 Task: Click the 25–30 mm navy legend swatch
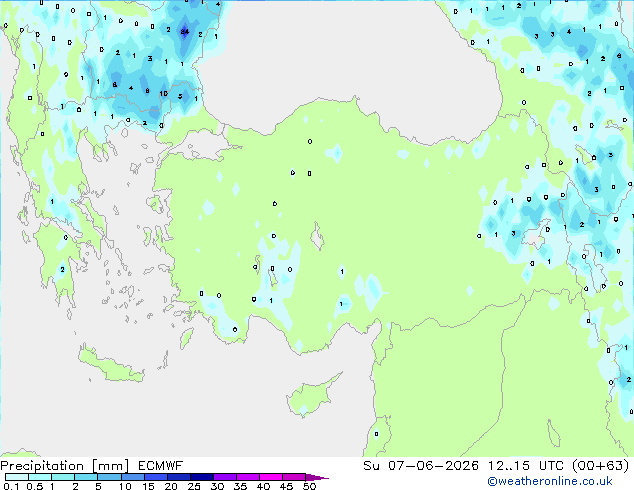click(202, 477)
